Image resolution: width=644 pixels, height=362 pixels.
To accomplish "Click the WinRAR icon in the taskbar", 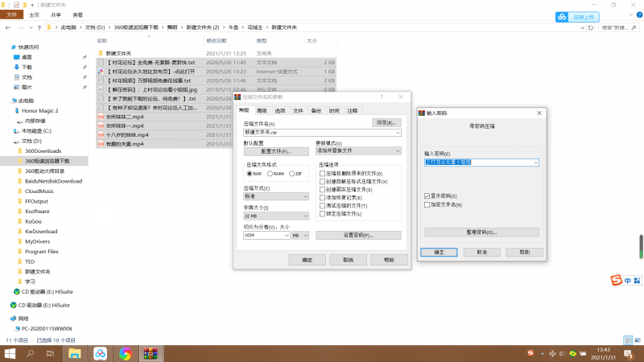I will [150, 353].
